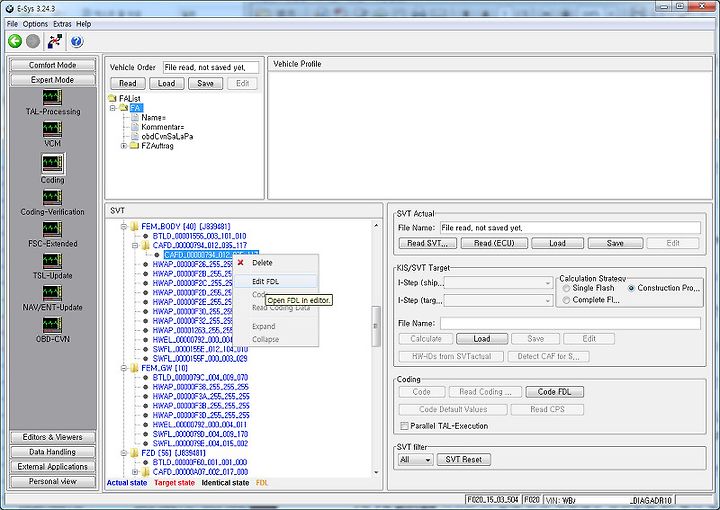Collapse CAFD_00000794_012_036_117 node
Image resolution: width=720 pixels, height=510 pixels.
click(x=135, y=246)
